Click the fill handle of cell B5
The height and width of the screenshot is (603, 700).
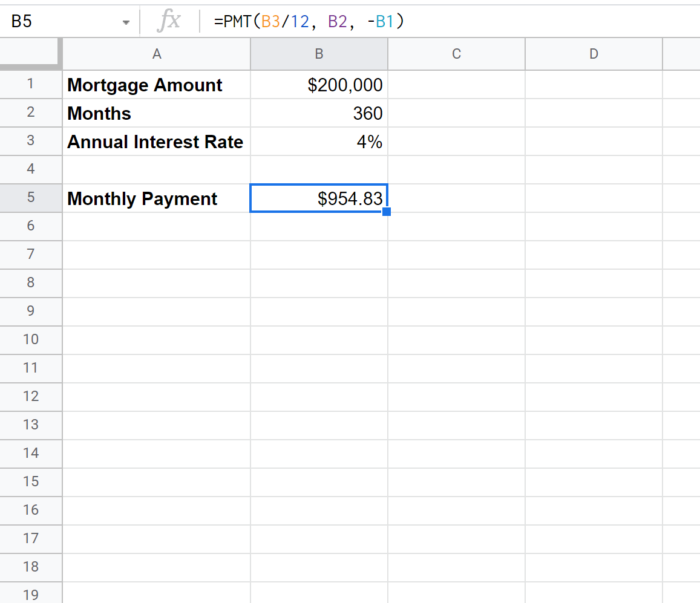pyautogui.click(x=387, y=212)
